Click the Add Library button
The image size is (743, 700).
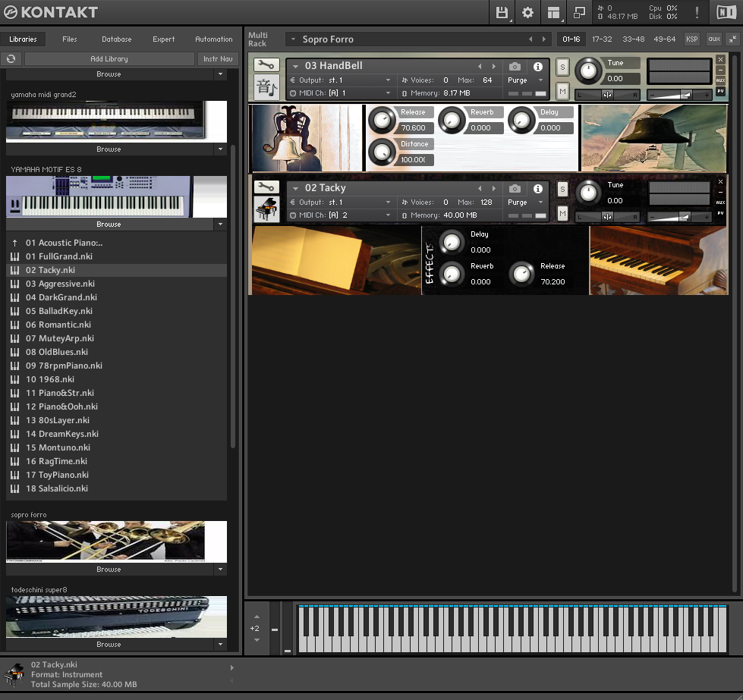tap(109, 58)
